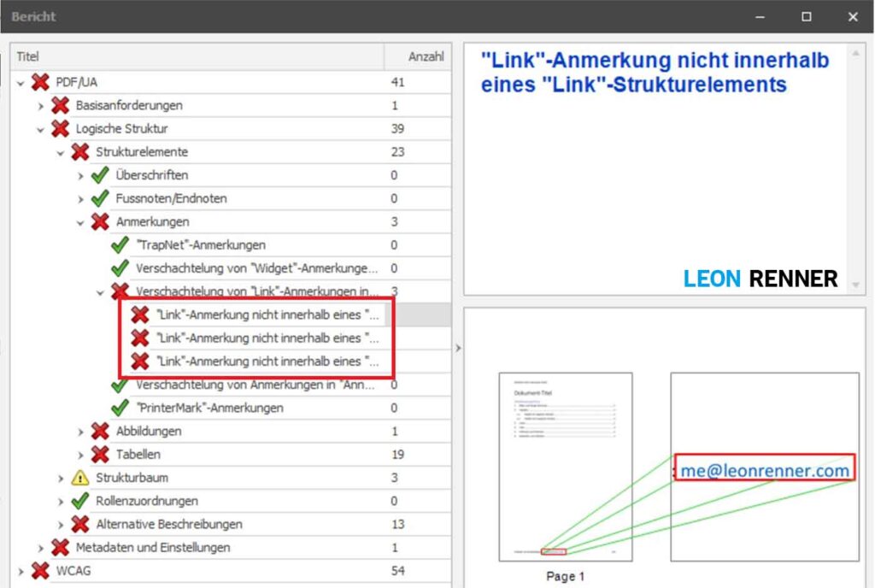
Task: Click green checkmark beside Fussnoten/Endnoten
Action: pyautogui.click(x=100, y=198)
